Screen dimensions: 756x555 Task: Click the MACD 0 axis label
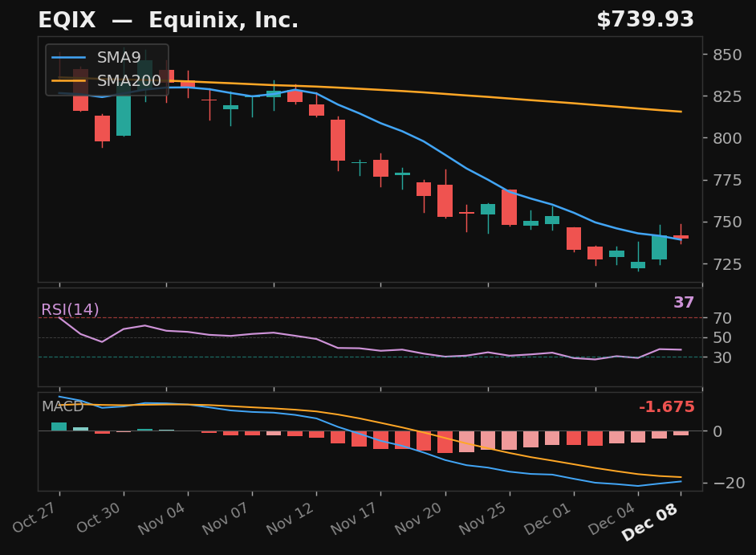pyautogui.click(x=718, y=431)
